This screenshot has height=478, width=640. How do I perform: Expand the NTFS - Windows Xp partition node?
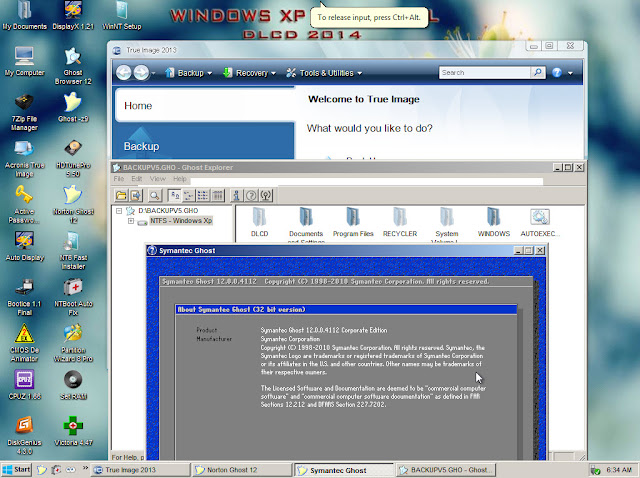[x=131, y=221]
